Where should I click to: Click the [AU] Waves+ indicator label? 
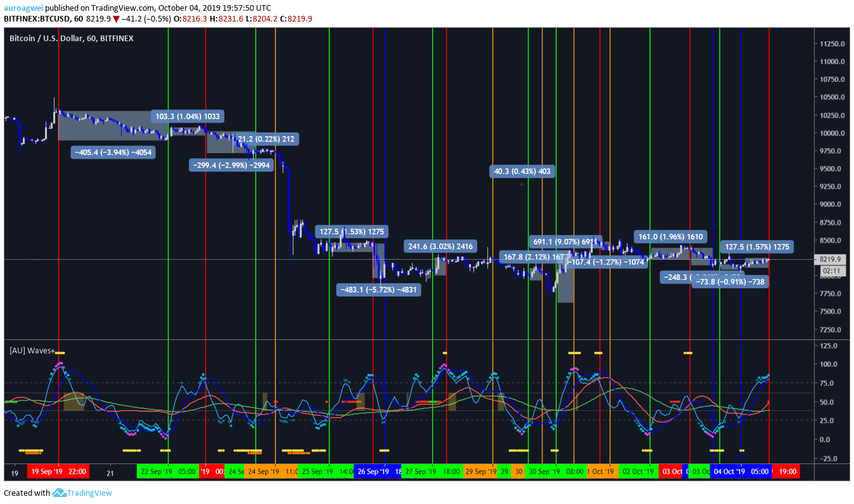pyautogui.click(x=32, y=350)
